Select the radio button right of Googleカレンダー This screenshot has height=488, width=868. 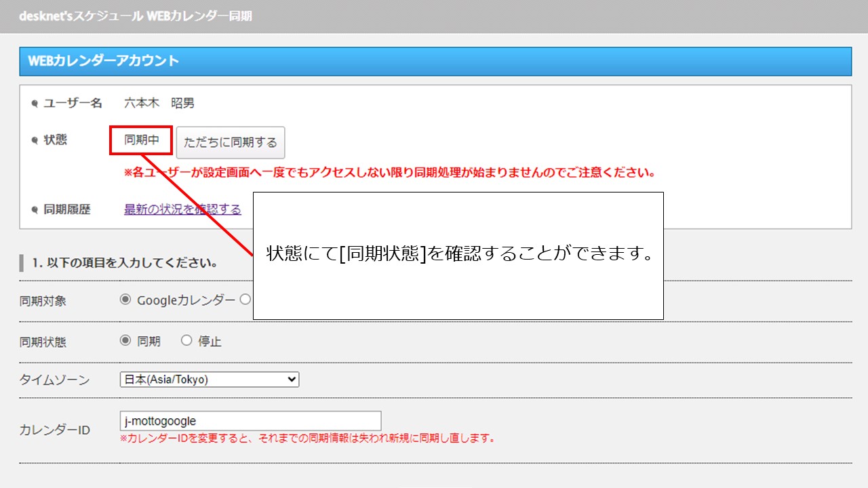[x=245, y=300]
